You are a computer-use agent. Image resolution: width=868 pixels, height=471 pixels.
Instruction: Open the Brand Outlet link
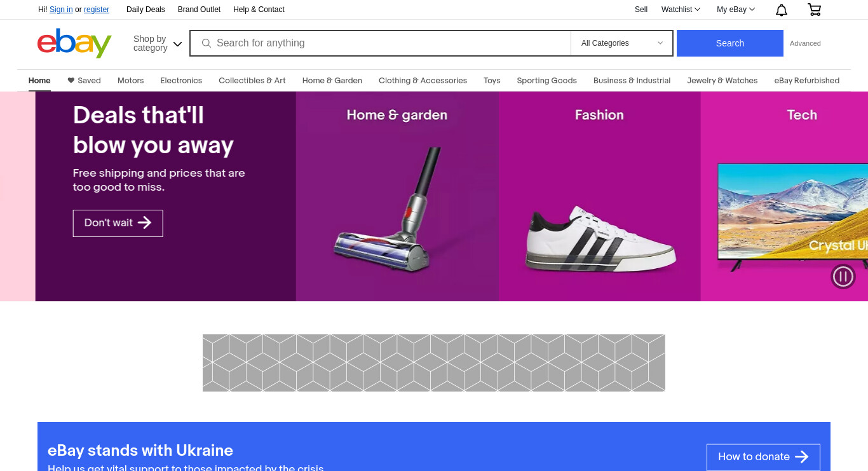[x=199, y=10]
